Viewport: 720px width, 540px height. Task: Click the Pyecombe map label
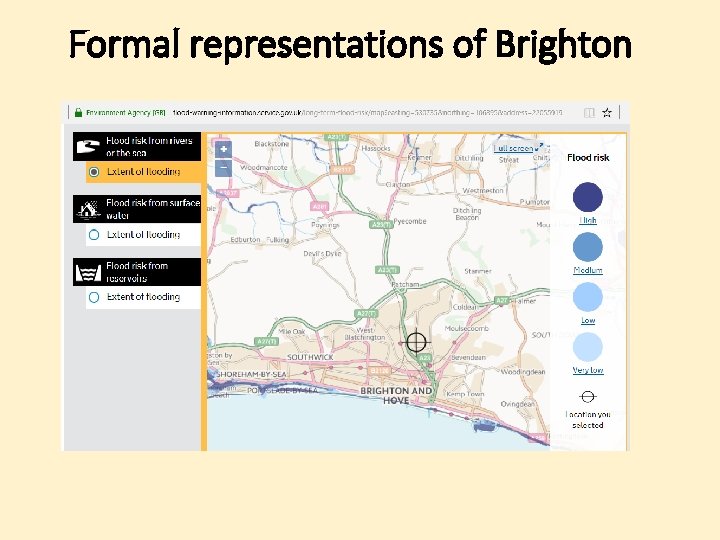tap(410, 221)
